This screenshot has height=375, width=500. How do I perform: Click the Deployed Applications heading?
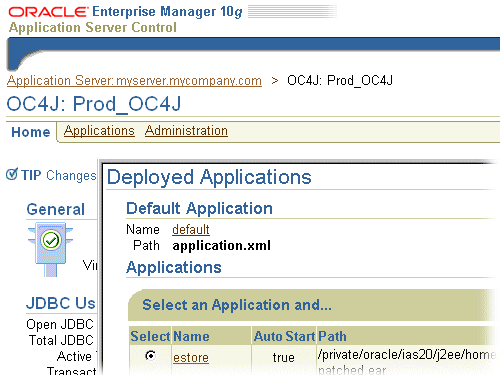(209, 177)
